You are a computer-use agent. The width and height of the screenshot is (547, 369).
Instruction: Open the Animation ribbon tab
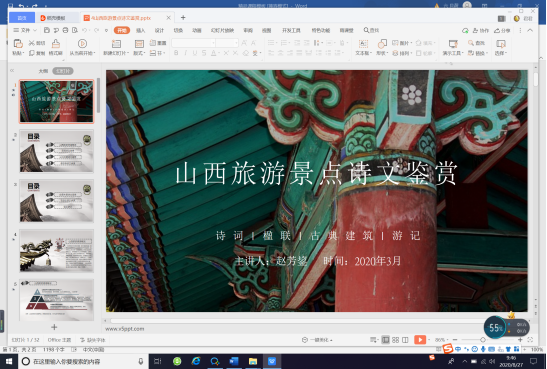pos(196,30)
